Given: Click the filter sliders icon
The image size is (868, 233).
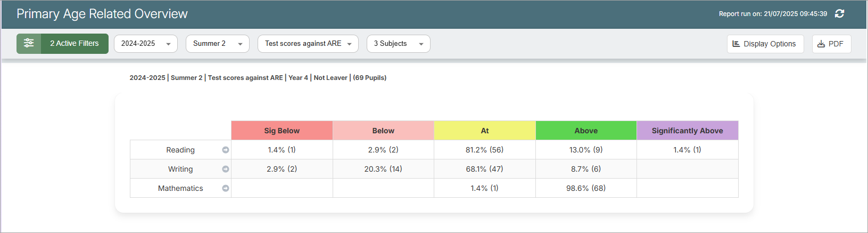Looking at the screenshot, I should (x=29, y=44).
